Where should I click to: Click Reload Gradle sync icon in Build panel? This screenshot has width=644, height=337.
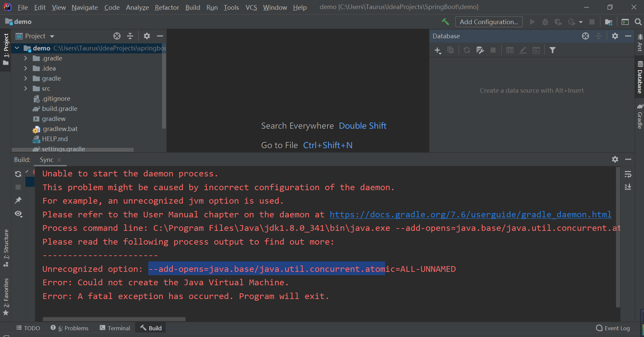(18, 174)
